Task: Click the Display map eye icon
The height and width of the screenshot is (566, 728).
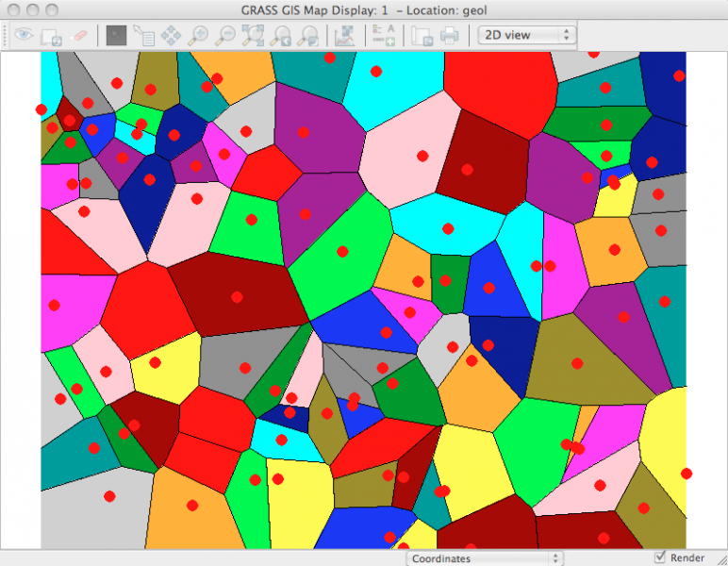Action: pyautogui.click(x=22, y=36)
